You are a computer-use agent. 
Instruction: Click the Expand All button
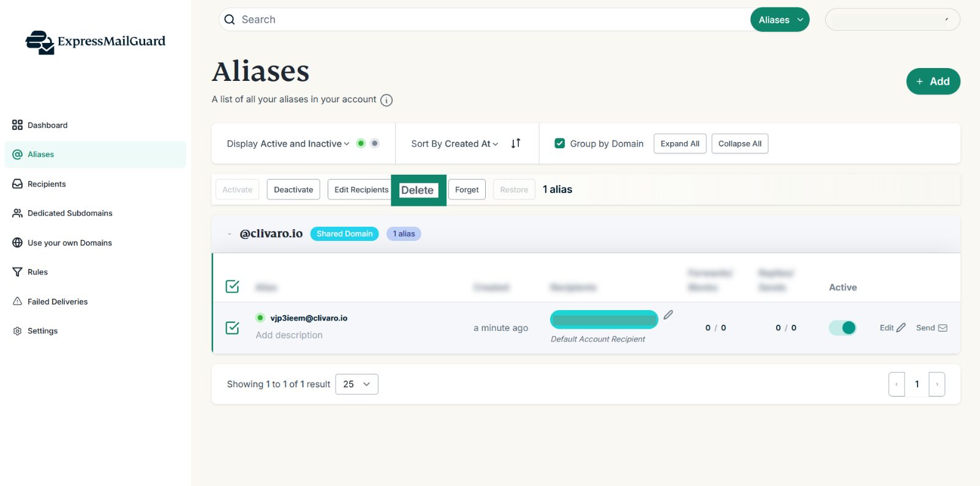[680, 143]
